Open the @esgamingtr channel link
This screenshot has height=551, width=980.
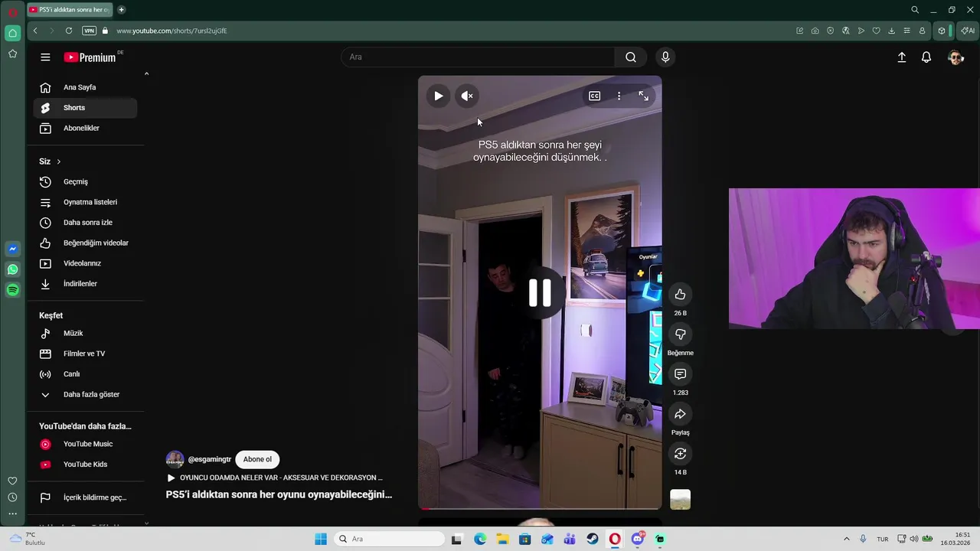[209, 459]
